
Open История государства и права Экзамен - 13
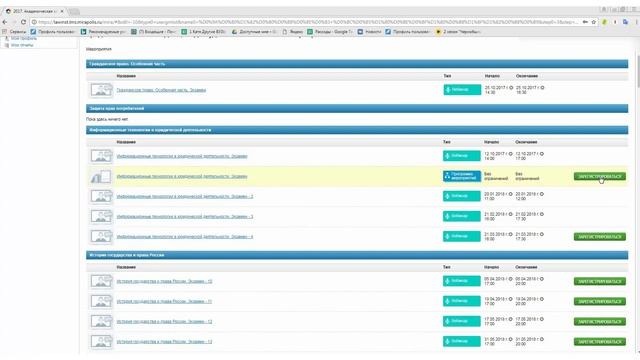point(164,342)
